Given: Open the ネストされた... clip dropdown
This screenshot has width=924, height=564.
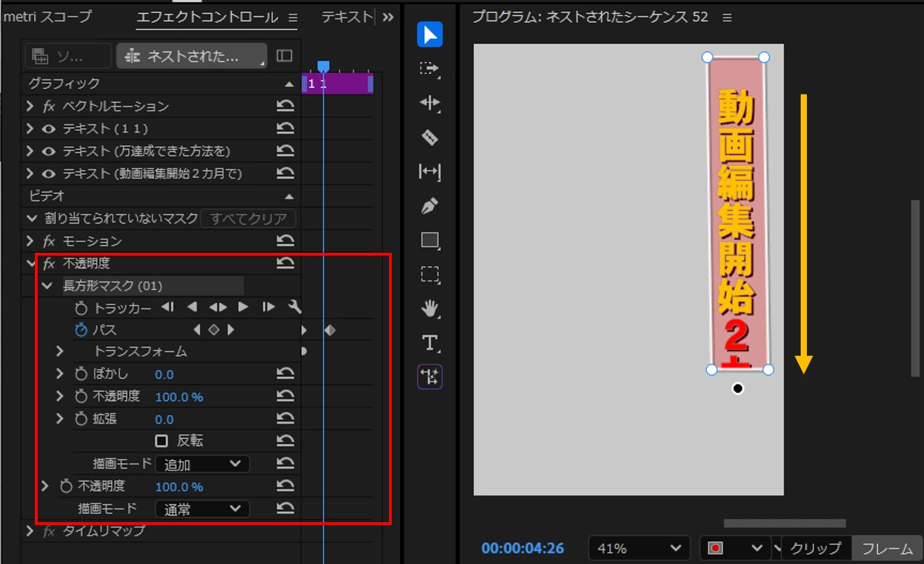Looking at the screenshot, I should 191,56.
